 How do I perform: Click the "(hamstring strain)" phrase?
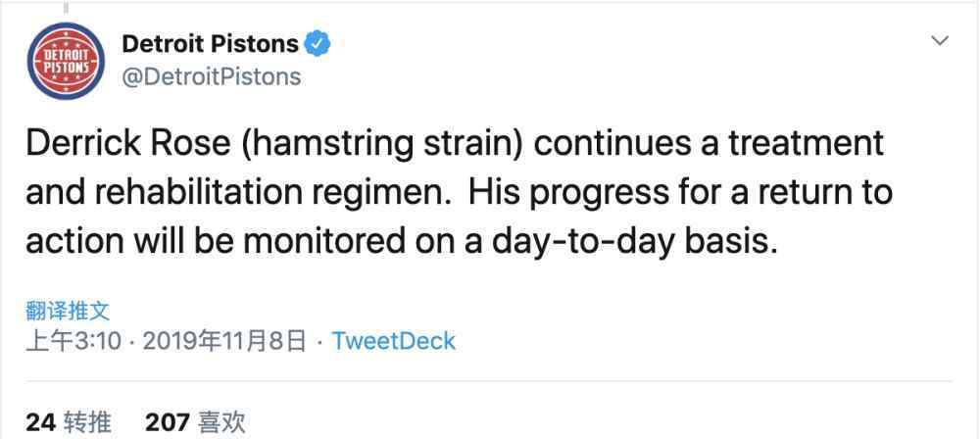coord(382,144)
